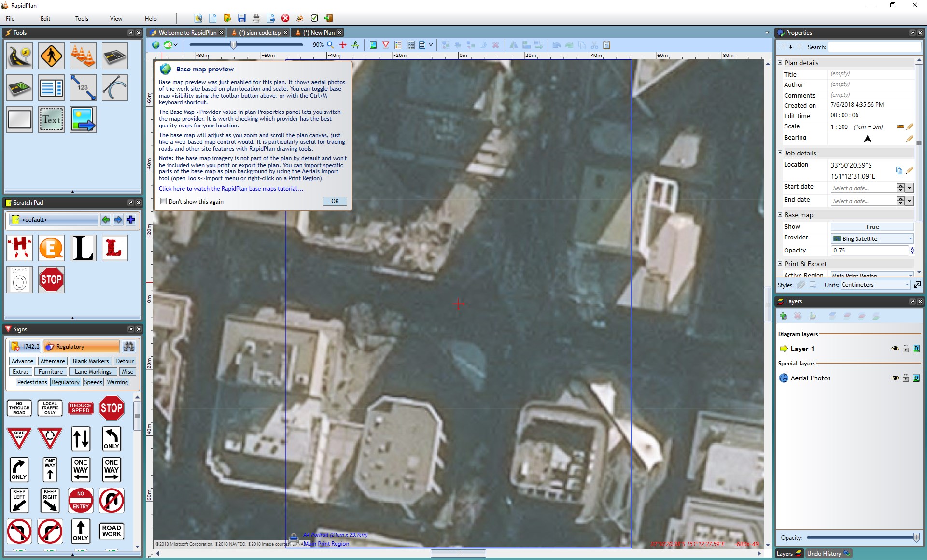Check Don't show this again box
The image size is (927, 560).
(164, 201)
